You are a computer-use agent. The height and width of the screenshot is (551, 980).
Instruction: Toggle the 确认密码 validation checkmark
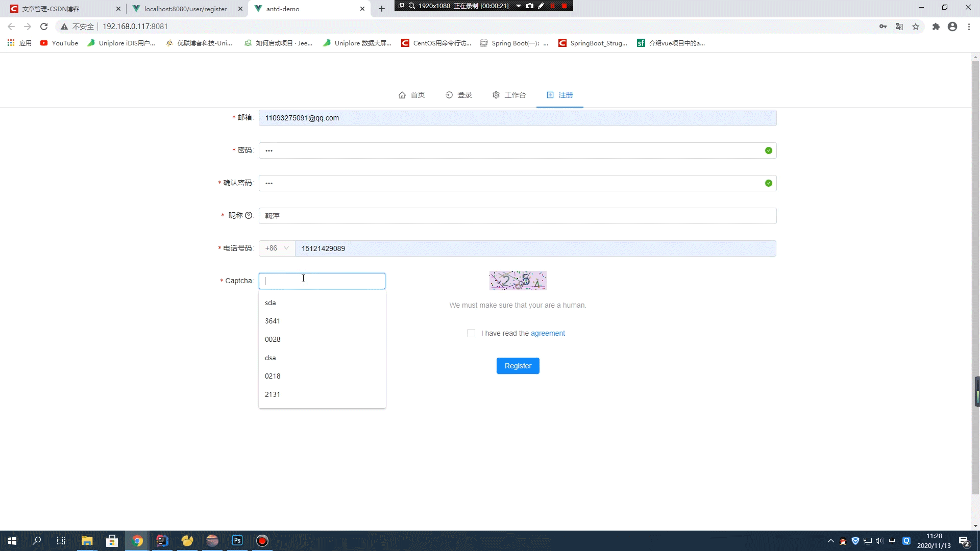pyautogui.click(x=768, y=183)
